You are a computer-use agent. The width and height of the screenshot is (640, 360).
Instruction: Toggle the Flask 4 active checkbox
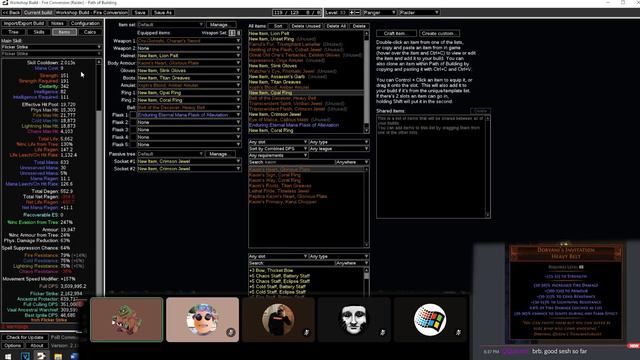(x=133, y=137)
